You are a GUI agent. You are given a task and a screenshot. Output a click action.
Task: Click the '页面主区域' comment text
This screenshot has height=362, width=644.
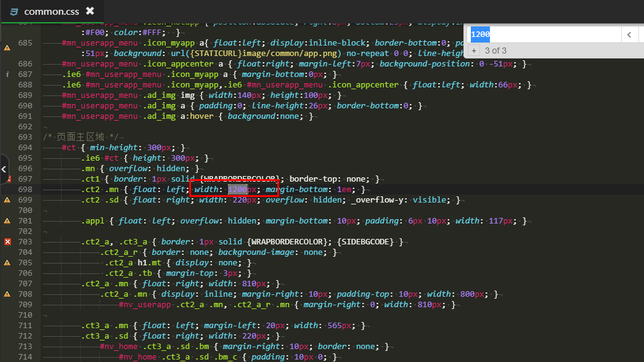[x=80, y=137]
